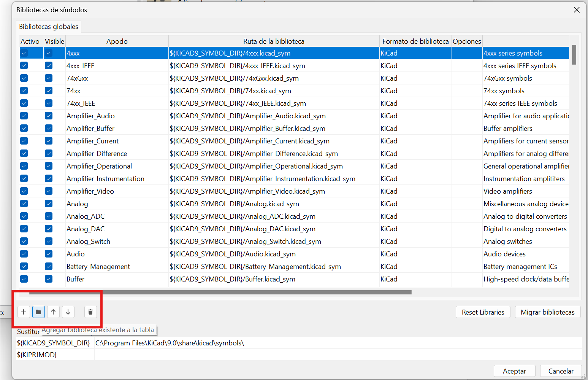Uncheck Visible for Amplifier_Buffer
Viewport: 588px width, 380px height.
click(x=49, y=128)
